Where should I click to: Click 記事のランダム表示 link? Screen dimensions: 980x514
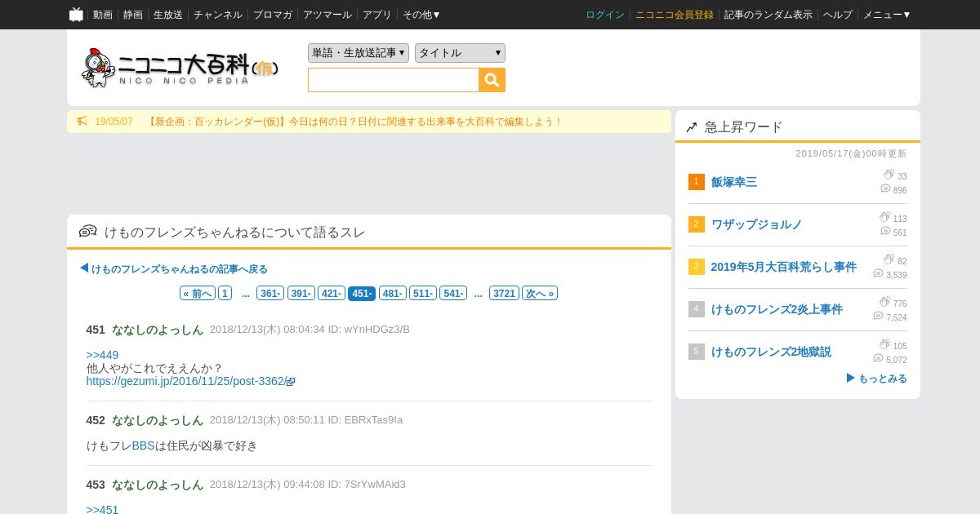pos(768,15)
